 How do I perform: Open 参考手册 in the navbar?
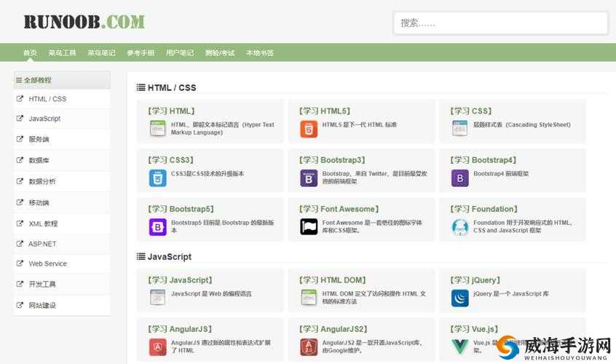(x=141, y=52)
